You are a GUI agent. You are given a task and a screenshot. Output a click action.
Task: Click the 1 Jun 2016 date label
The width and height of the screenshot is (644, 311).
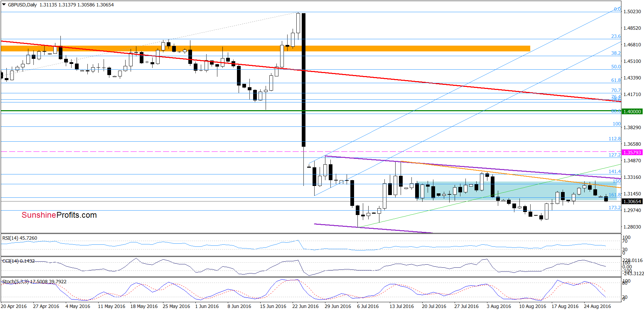point(207,306)
